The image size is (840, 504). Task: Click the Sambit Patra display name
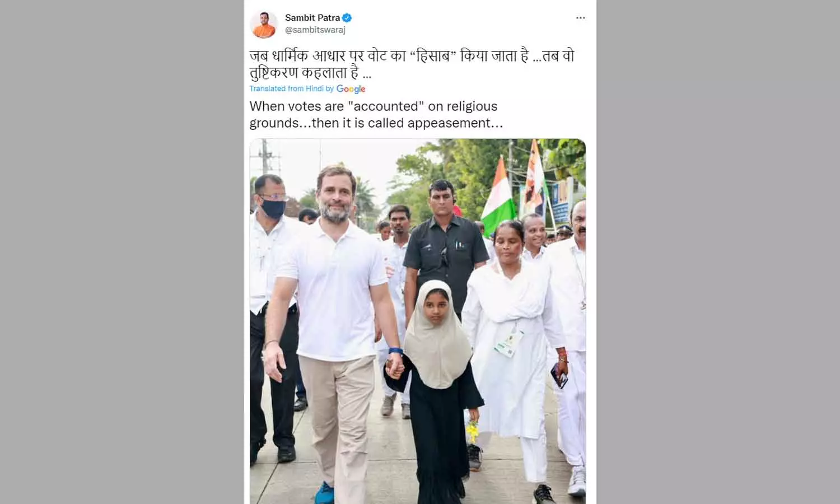[x=312, y=18]
